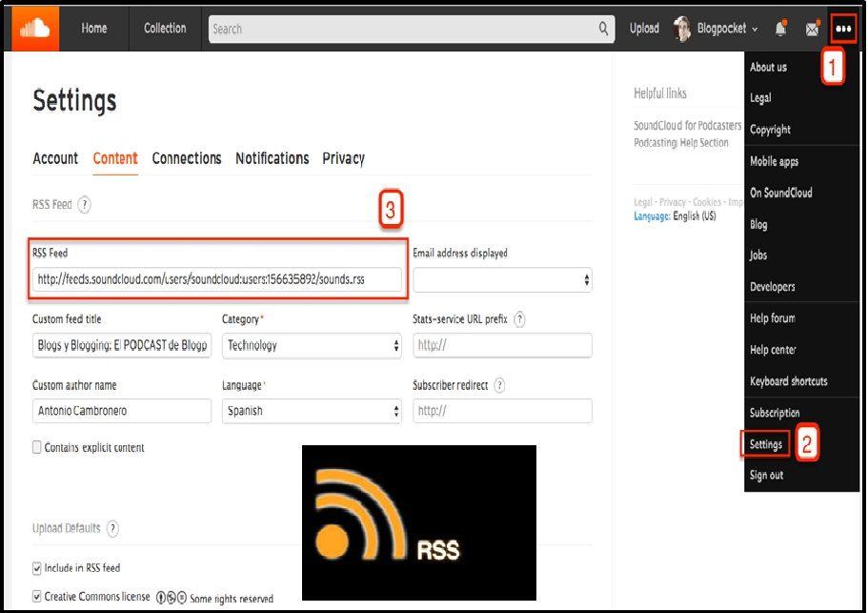Click the Settings page heading
Screen dimensions: 868x613
pyautogui.click(x=74, y=101)
